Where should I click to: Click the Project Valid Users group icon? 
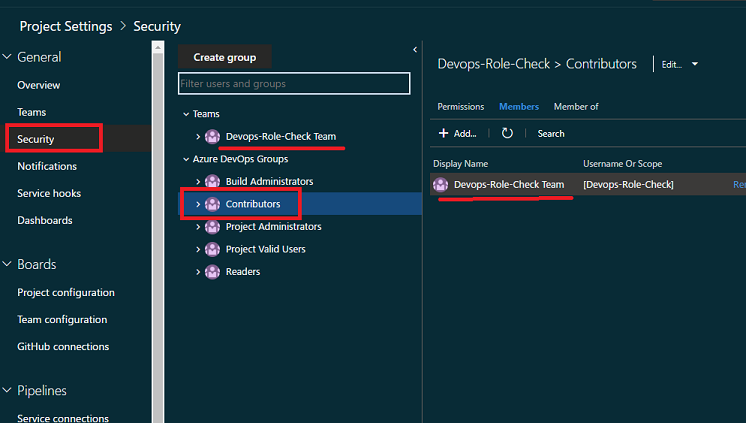tap(212, 249)
